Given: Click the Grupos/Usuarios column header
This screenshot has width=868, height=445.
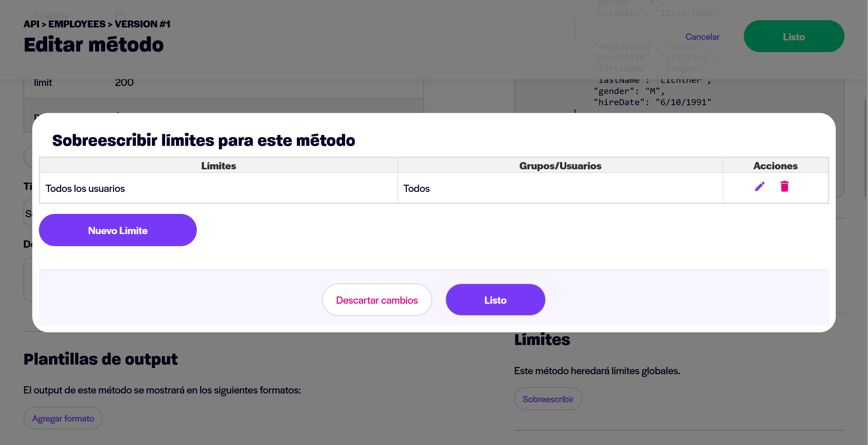Looking at the screenshot, I should pos(560,165).
